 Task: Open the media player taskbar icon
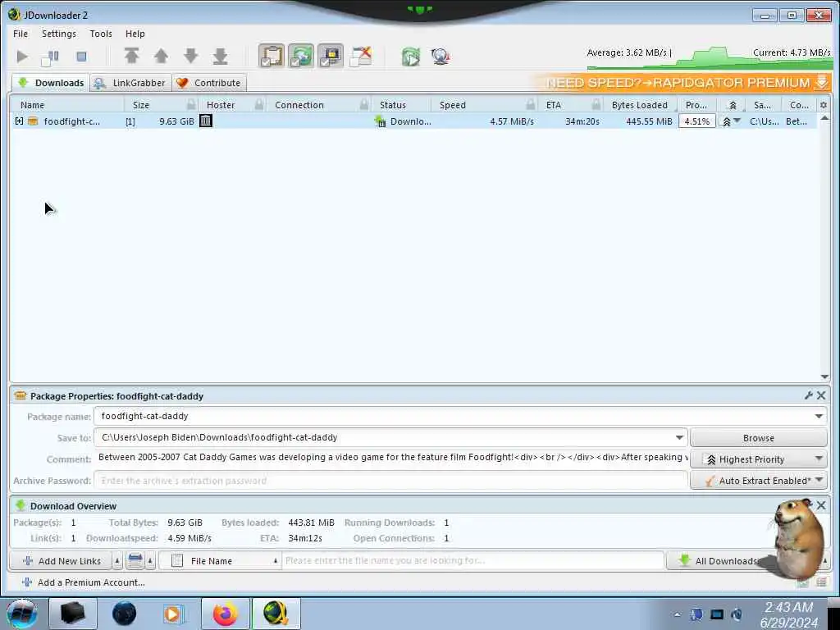[x=174, y=614]
